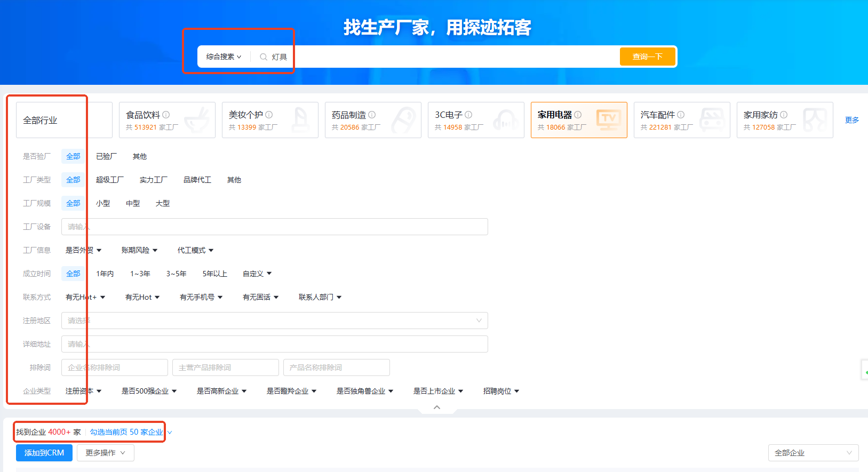Click the 添加到CRM button

[44, 453]
